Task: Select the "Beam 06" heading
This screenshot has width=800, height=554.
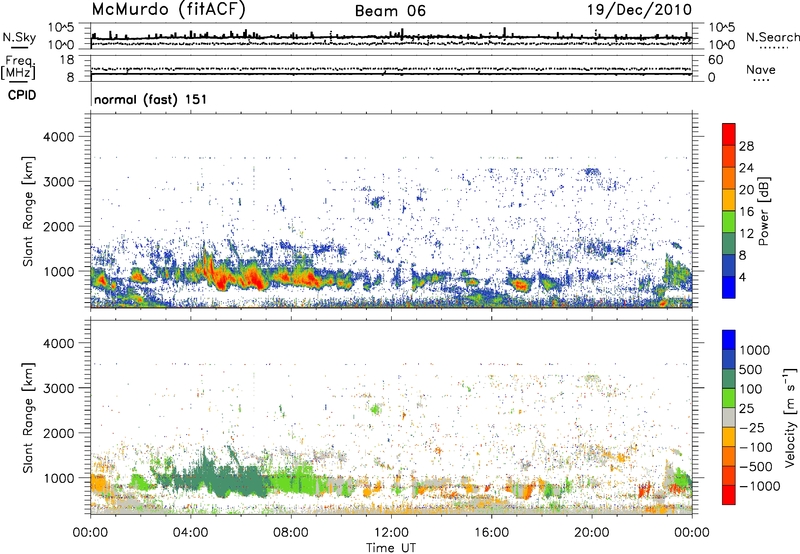Action: click(390, 11)
